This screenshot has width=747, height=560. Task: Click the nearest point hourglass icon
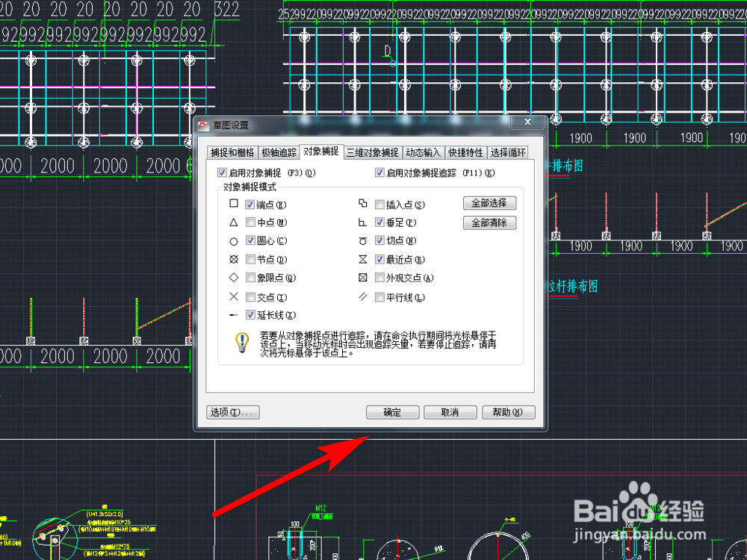[x=362, y=260]
